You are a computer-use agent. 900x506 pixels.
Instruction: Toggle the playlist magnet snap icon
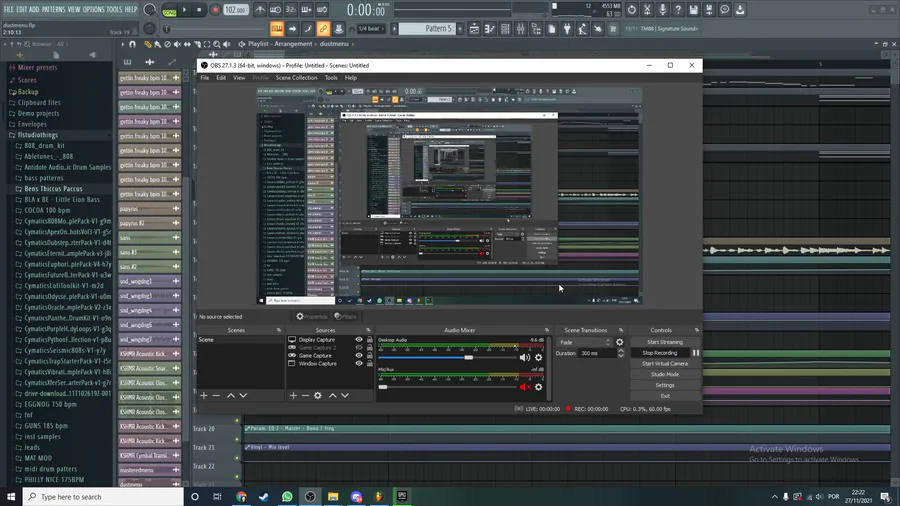(133, 44)
